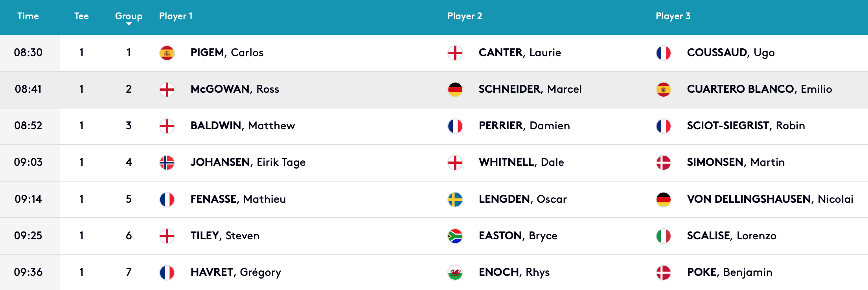
Task: Click the Denmark flag beside SIMONSEN, Martin
Action: point(664,163)
